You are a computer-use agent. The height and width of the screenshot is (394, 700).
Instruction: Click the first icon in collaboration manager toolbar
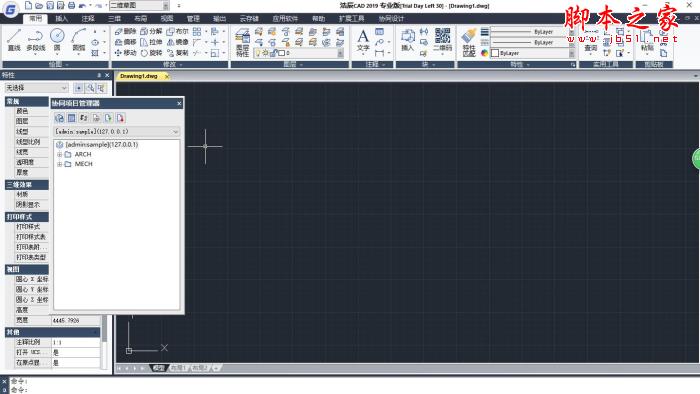59,118
